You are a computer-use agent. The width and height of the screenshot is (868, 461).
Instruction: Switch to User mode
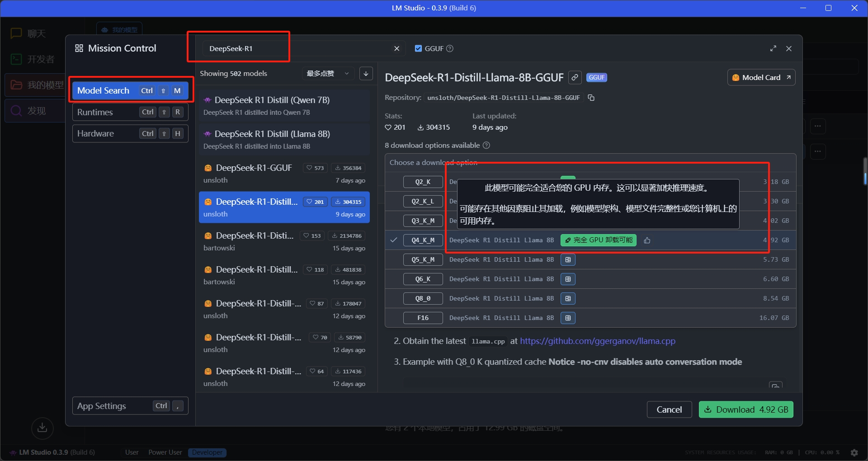[x=132, y=452]
